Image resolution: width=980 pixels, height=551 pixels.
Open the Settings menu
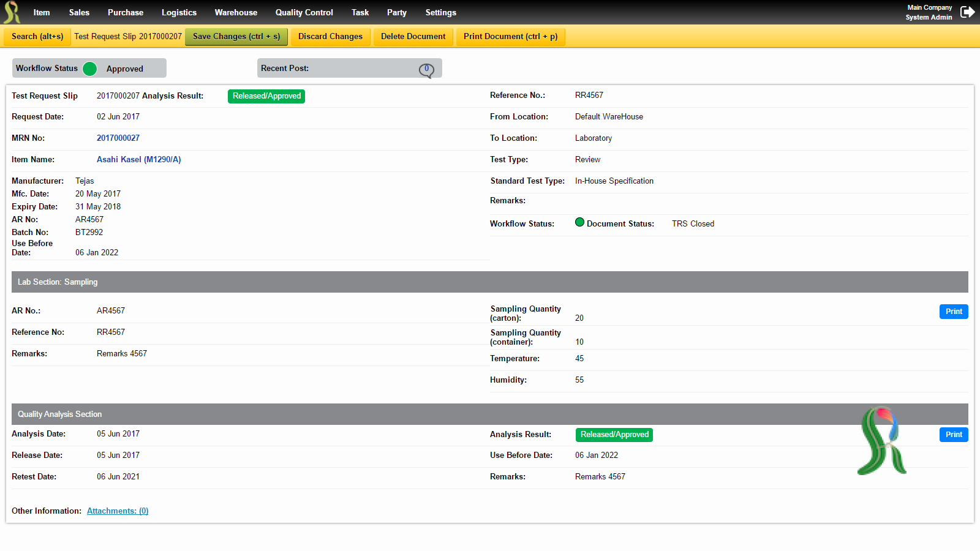441,12
